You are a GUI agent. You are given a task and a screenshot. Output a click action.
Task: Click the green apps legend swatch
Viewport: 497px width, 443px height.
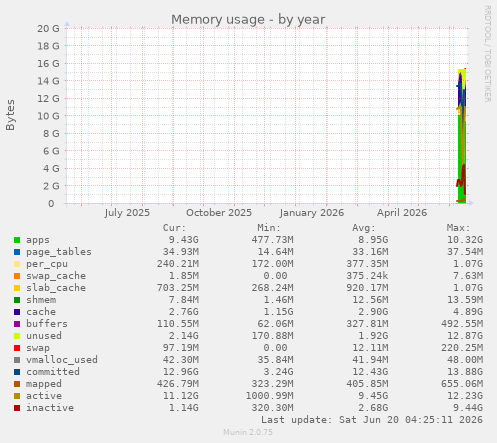[x=17, y=240]
